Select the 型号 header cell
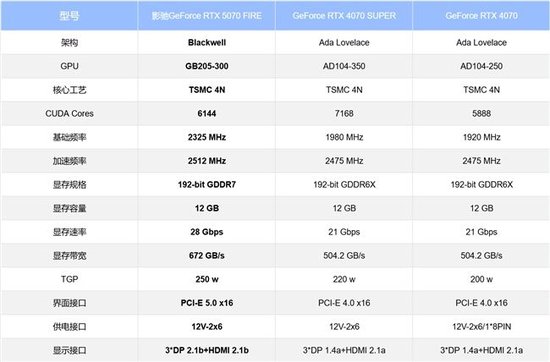This screenshot has height=362, width=550. (69, 16)
